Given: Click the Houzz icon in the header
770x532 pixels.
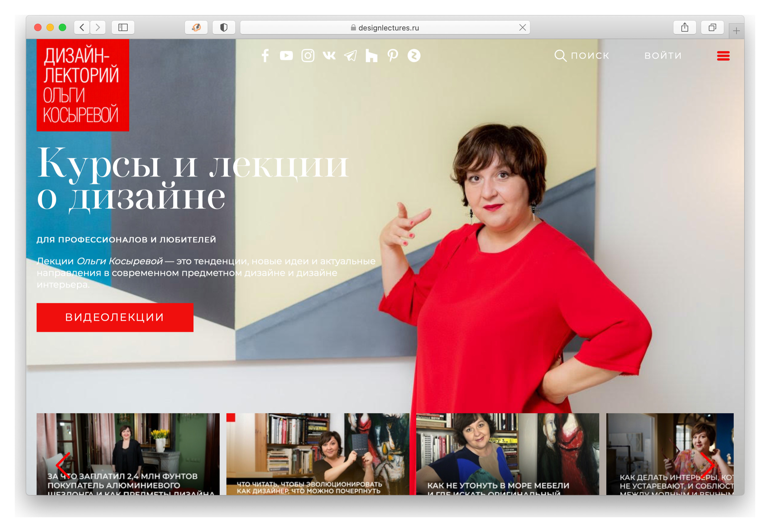Looking at the screenshot, I should tap(371, 56).
